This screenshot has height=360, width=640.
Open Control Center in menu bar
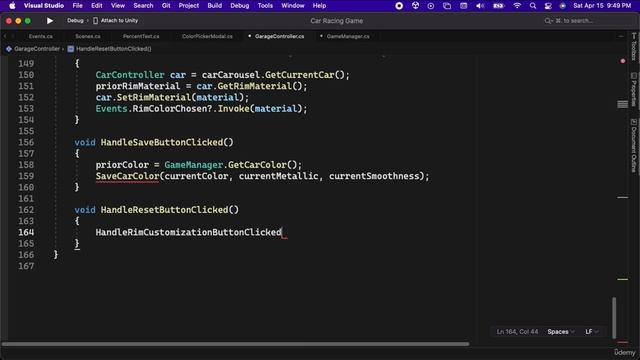pyautogui.click(x=548, y=6)
